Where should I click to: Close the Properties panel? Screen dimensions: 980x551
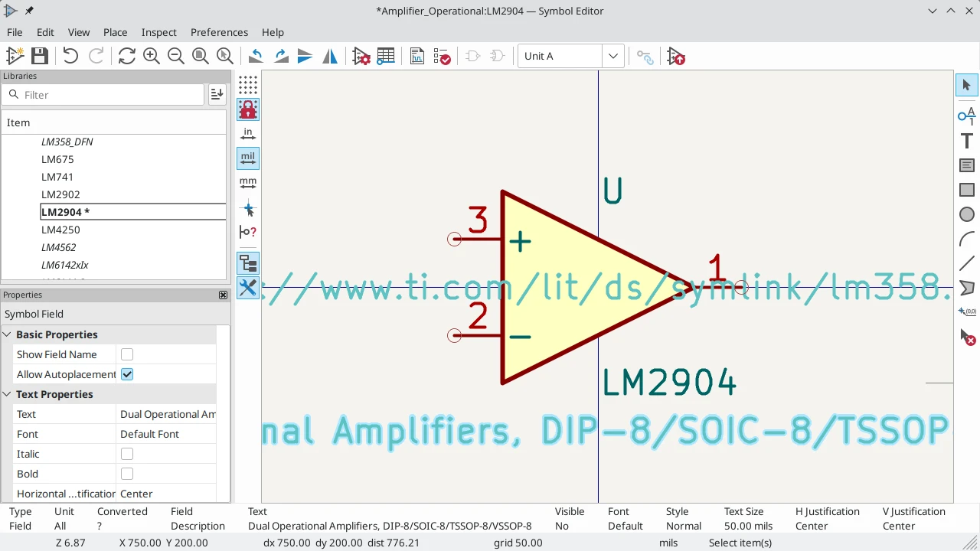point(223,295)
